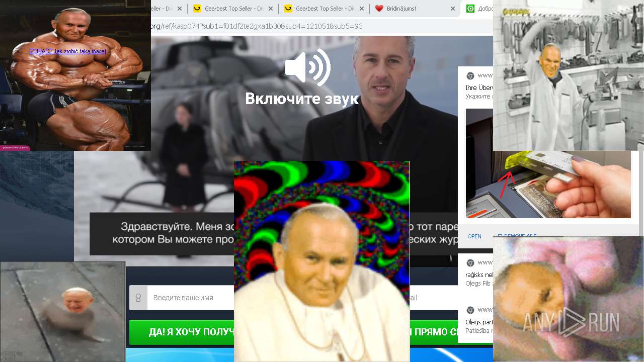Image resolution: width=644 pixels, height=362 pixels.
Task: Click the 'Включите звук' text
Action: 302,99
